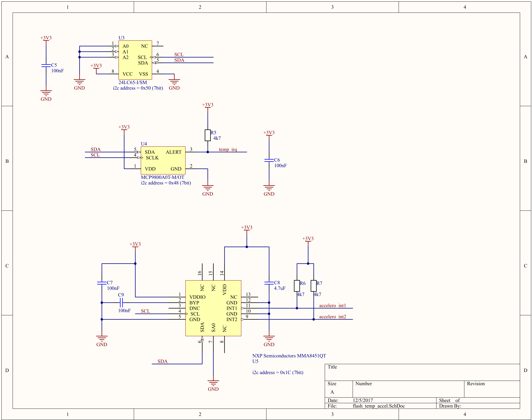Screen dimensions: 532x420
Task: Click the VDDIO pin name on U5
Action: click(197, 297)
